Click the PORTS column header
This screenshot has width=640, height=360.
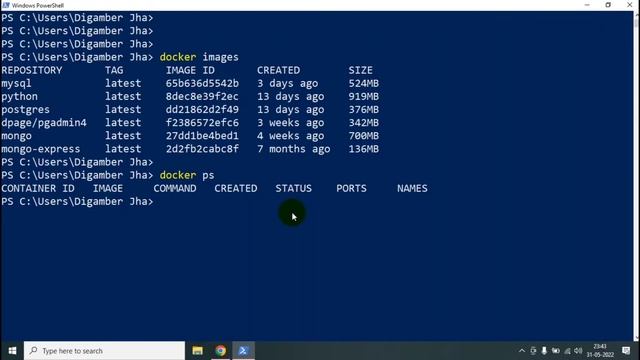tap(351, 188)
